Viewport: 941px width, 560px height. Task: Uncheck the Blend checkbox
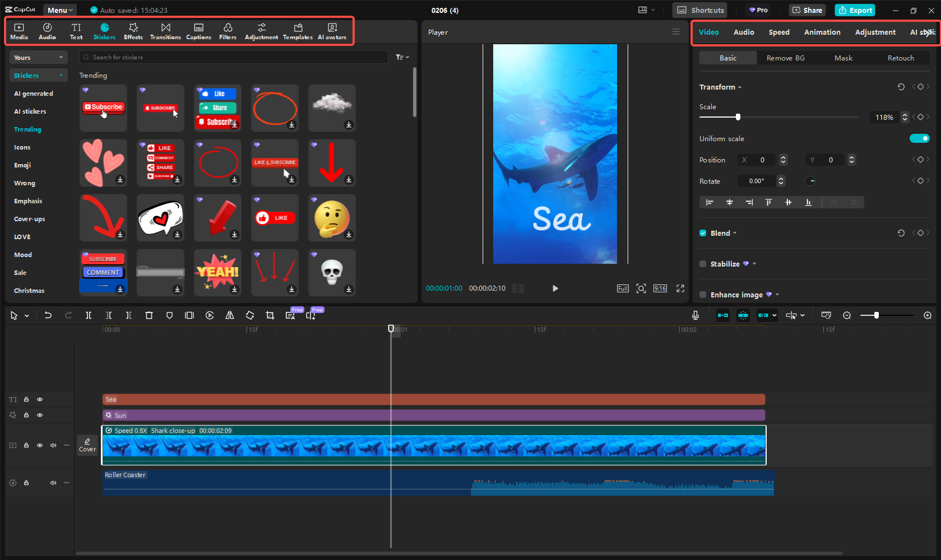(x=703, y=233)
